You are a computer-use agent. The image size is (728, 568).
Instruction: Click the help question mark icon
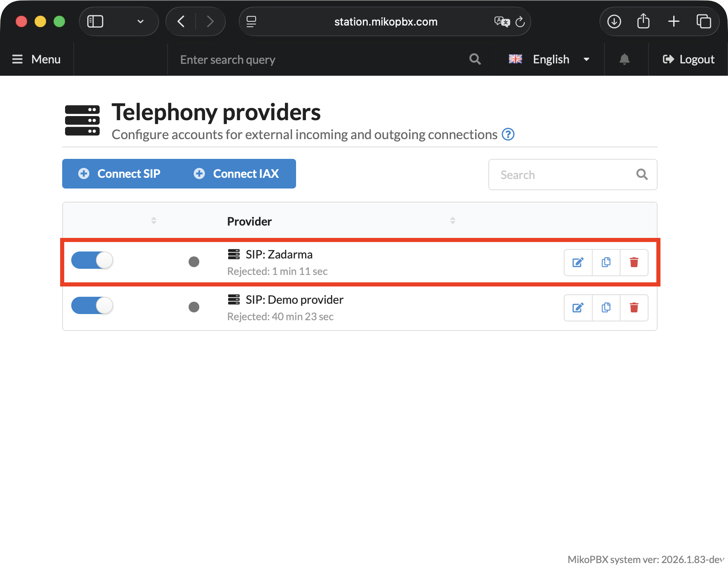coord(508,135)
